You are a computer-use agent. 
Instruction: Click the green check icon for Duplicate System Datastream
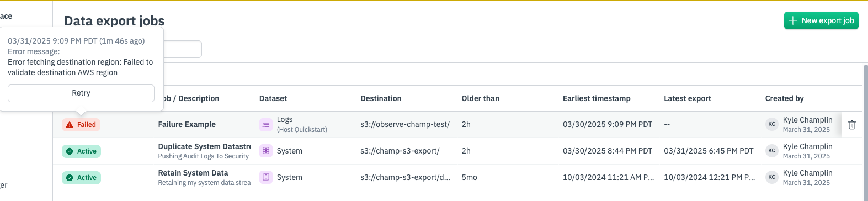(70, 151)
